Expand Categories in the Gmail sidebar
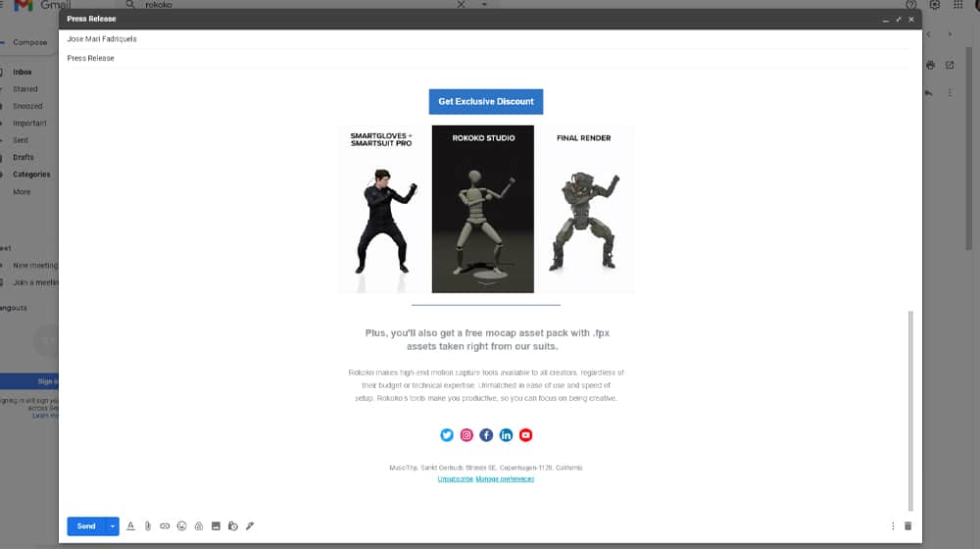This screenshot has width=980, height=549. 31,175
